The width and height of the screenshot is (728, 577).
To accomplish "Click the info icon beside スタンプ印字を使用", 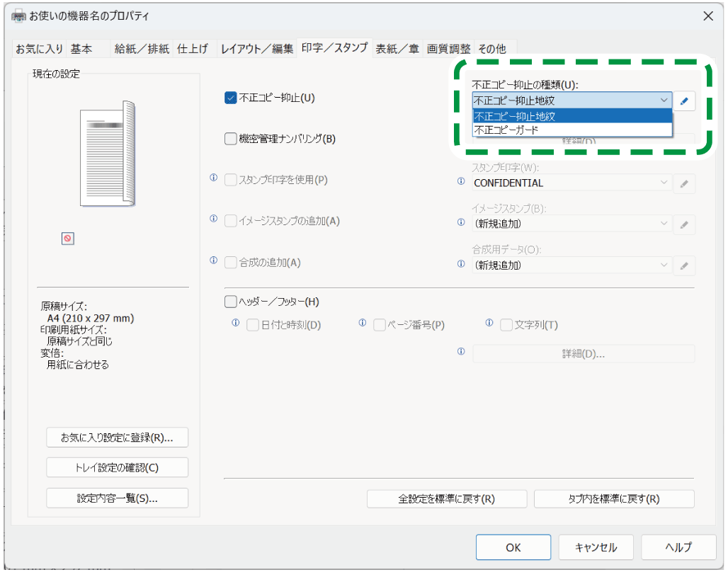I will coord(214,178).
